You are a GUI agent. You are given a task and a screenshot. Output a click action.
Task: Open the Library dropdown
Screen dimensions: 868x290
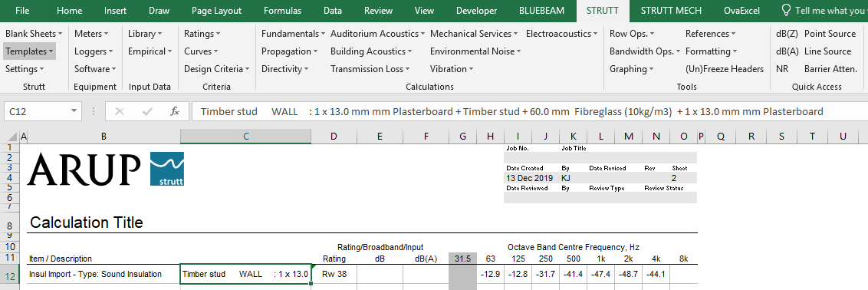click(145, 34)
